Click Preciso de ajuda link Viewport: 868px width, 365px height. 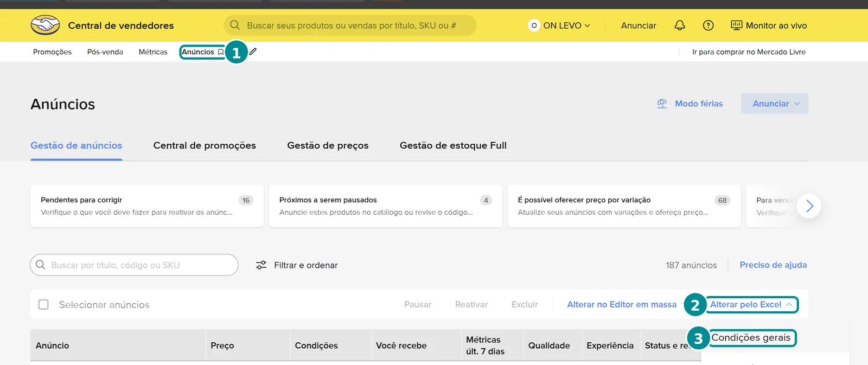pos(773,265)
